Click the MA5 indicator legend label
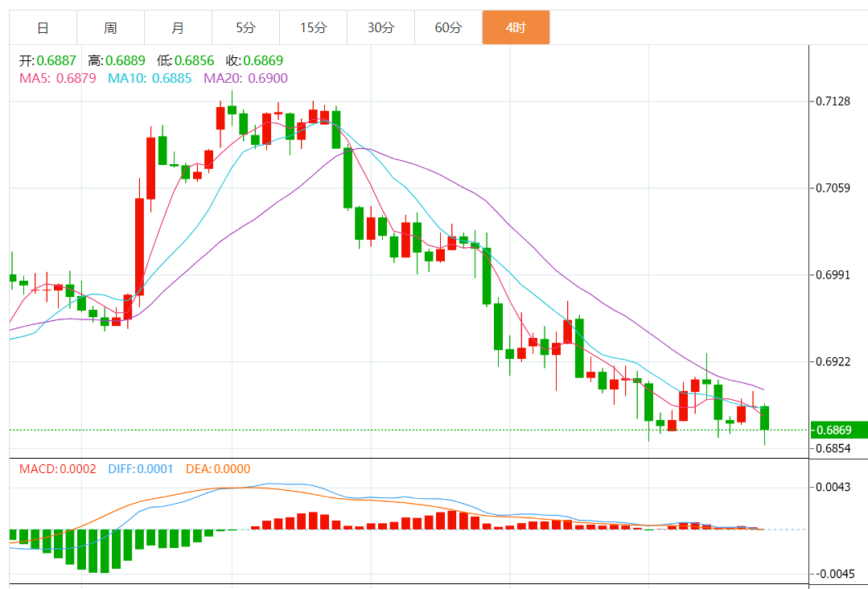 point(58,78)
